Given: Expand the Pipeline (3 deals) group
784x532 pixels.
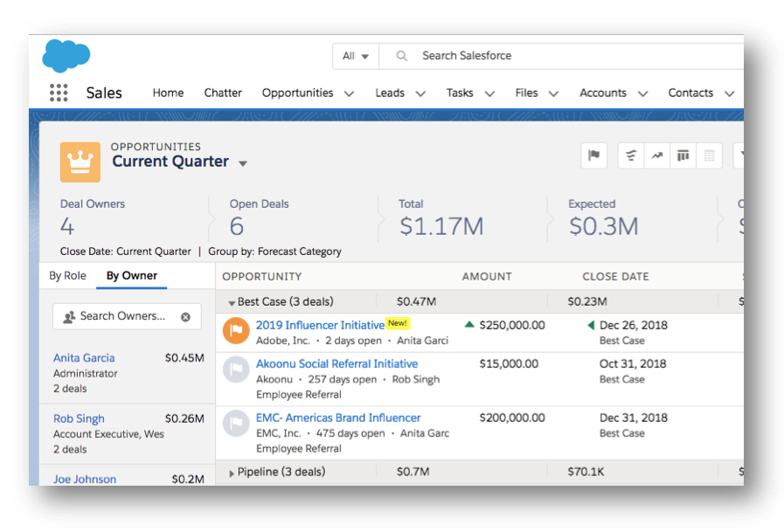Looking at the screenshot, I should coord(232,473).
